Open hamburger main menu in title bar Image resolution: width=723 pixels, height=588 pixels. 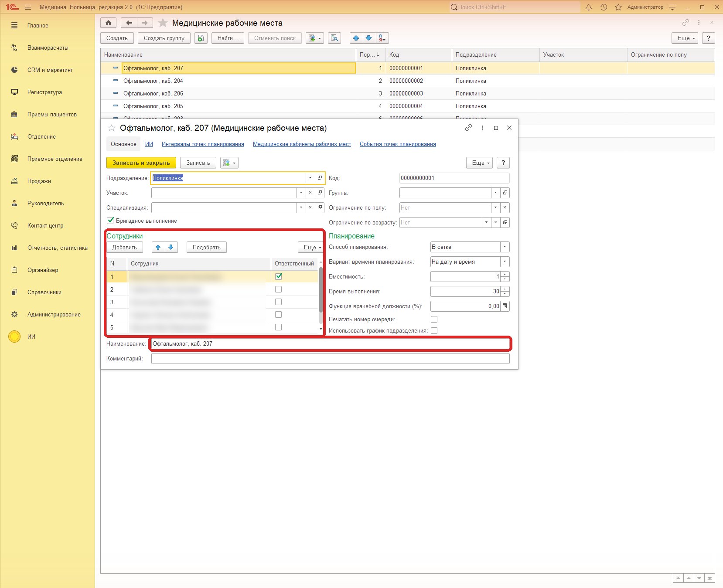pyautogui.click(x=28, y=7)
